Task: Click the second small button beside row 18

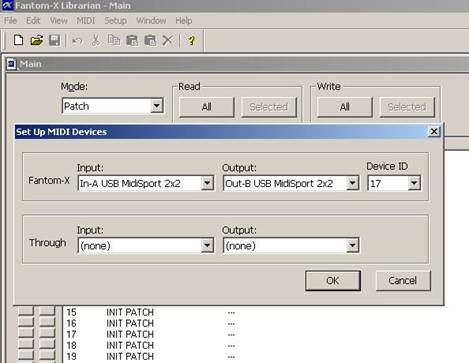Action: click(x=47, y=344)
